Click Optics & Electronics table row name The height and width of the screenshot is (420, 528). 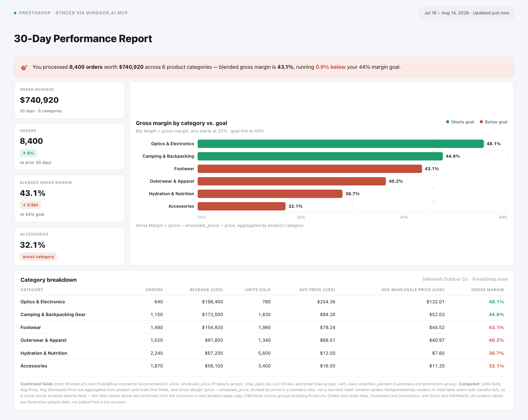(43, 302)
